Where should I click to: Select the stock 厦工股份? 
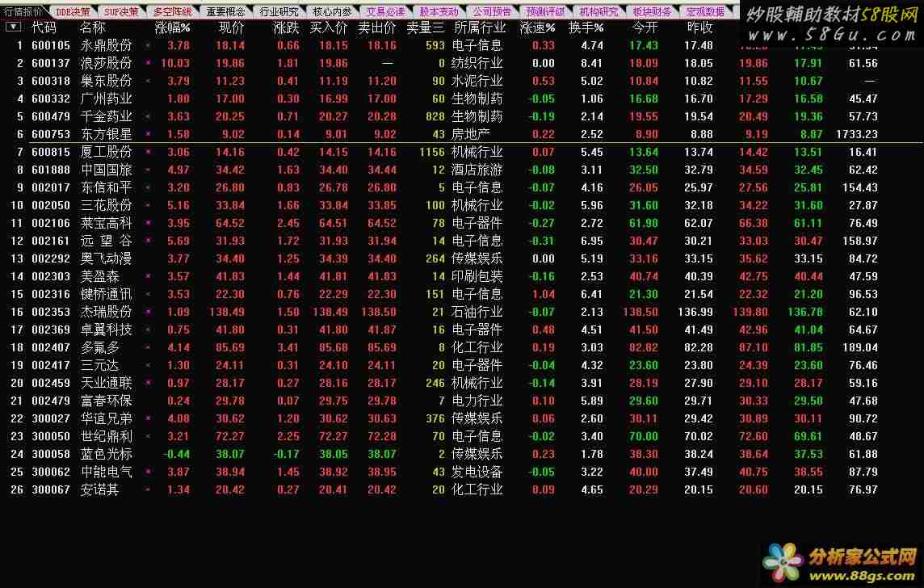[106, 152]
